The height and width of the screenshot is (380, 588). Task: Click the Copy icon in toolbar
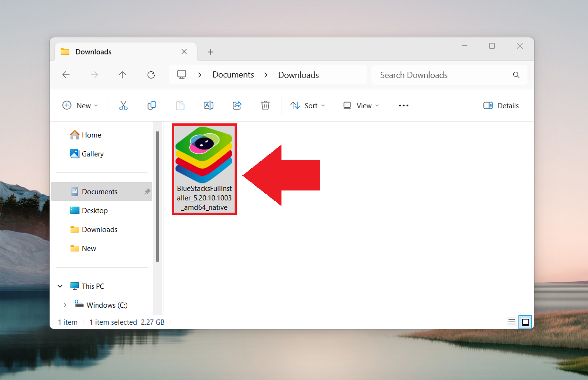coord(152,105)
